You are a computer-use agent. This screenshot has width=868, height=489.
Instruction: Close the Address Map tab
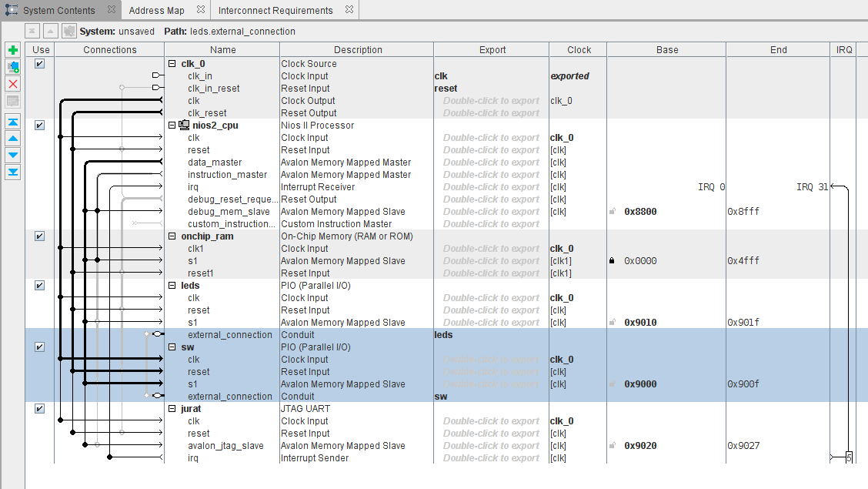pyautogui.click(x=201, y=10)
